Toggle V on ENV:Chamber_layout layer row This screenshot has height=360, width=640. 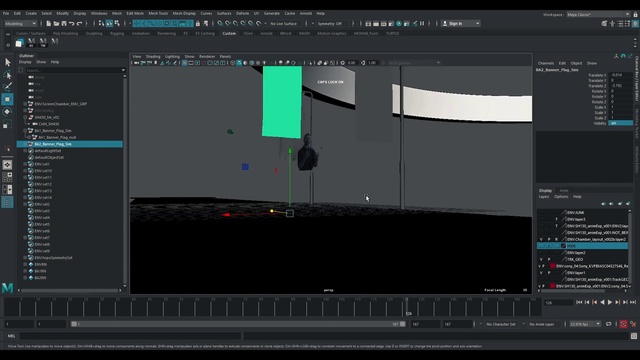click(x=541, y=239)
